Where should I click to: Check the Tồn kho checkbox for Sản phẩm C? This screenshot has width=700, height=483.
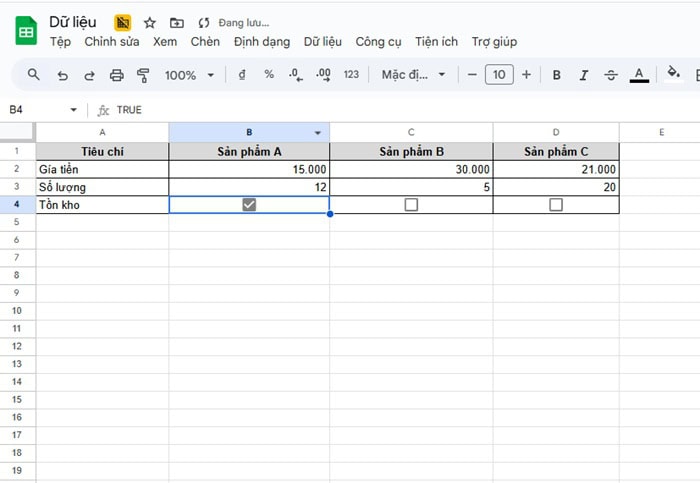pos(556,204)
